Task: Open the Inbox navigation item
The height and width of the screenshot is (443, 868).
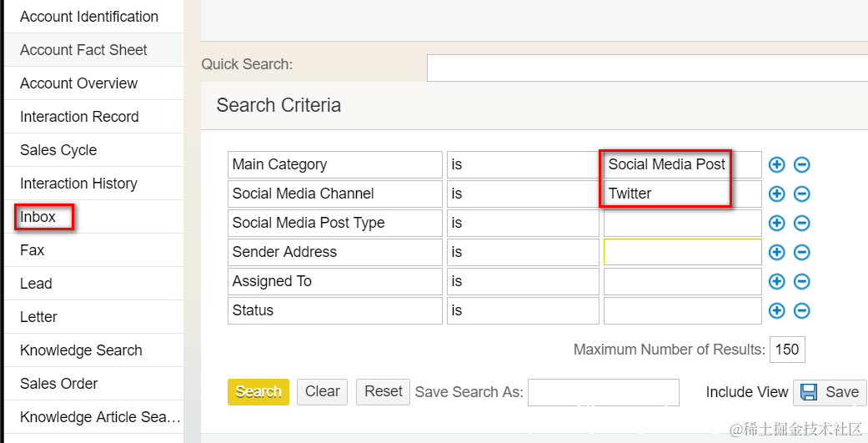Action: point(93,217)
